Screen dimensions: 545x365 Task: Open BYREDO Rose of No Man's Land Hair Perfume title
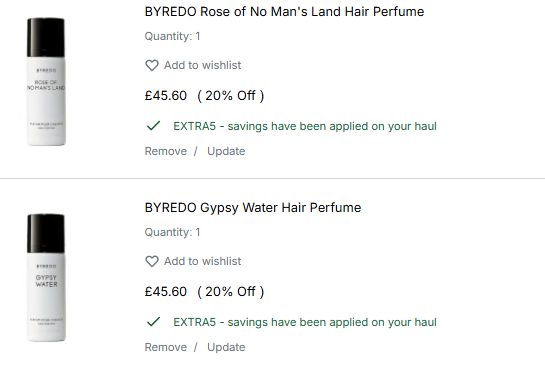click(x=284, y=12)
